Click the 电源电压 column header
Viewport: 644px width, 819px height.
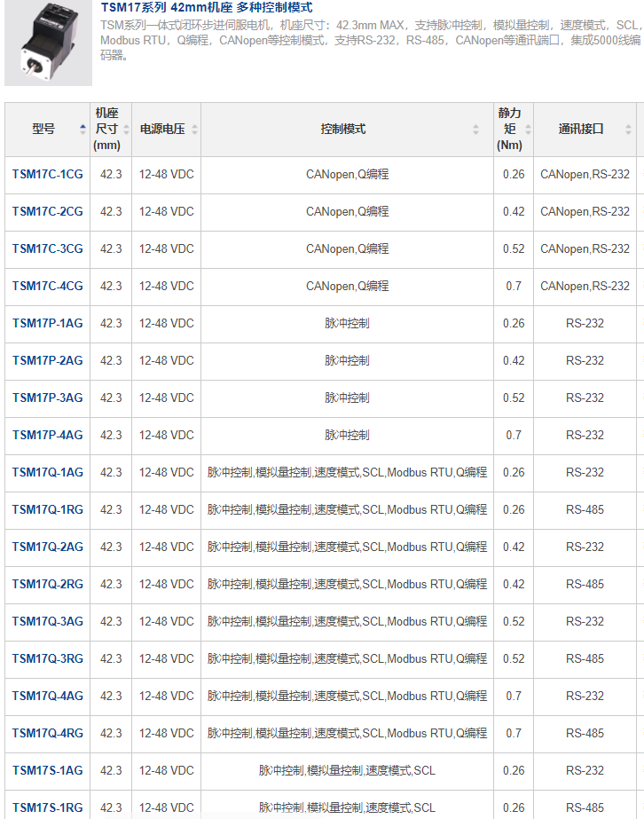pos(167,130)
